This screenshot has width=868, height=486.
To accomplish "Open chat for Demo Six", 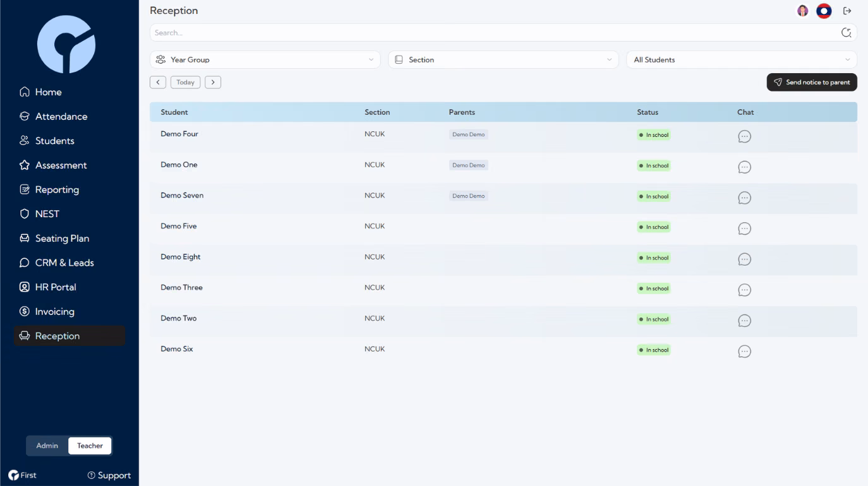I will [745, 352].
